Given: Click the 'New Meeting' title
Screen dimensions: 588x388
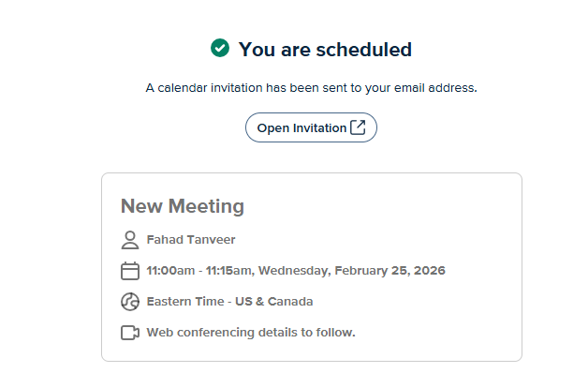Looking at the screenshot, I should (x=183, y=206).
